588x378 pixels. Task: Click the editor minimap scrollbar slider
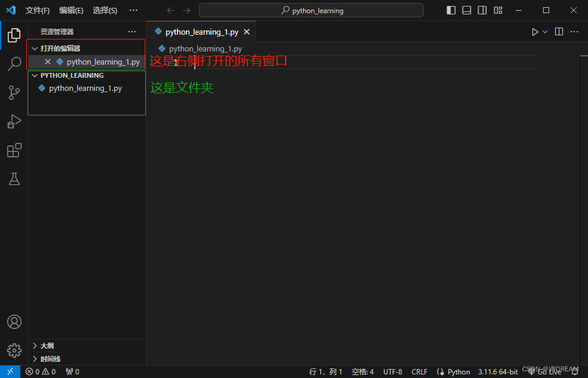tap(584, 56)
